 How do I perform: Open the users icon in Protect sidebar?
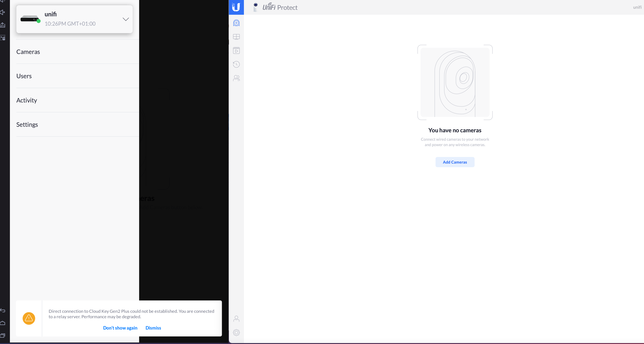coord(236,78)
